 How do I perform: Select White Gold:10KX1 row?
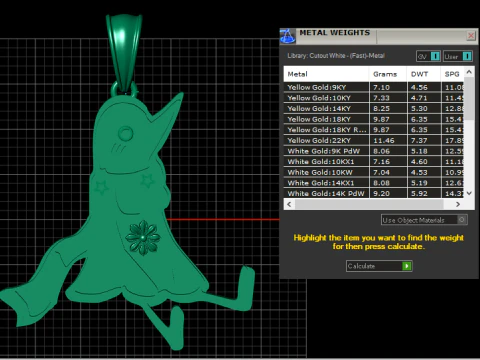374,162
